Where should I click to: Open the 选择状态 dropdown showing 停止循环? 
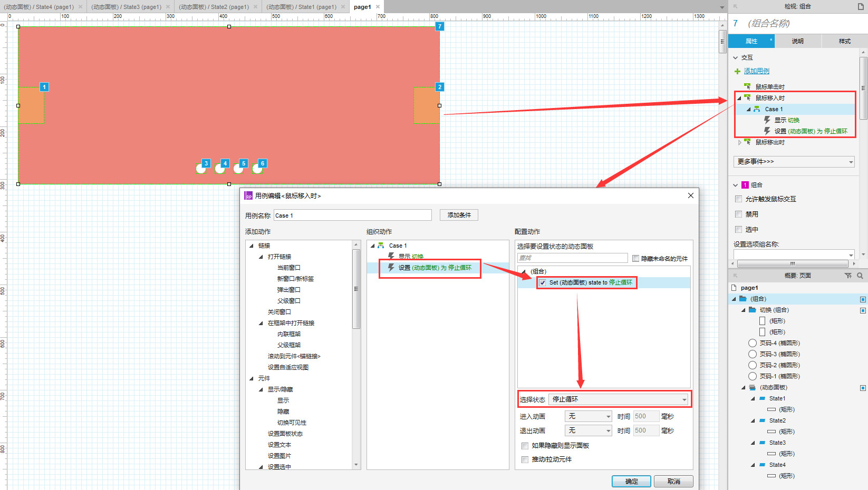(619, 399)
